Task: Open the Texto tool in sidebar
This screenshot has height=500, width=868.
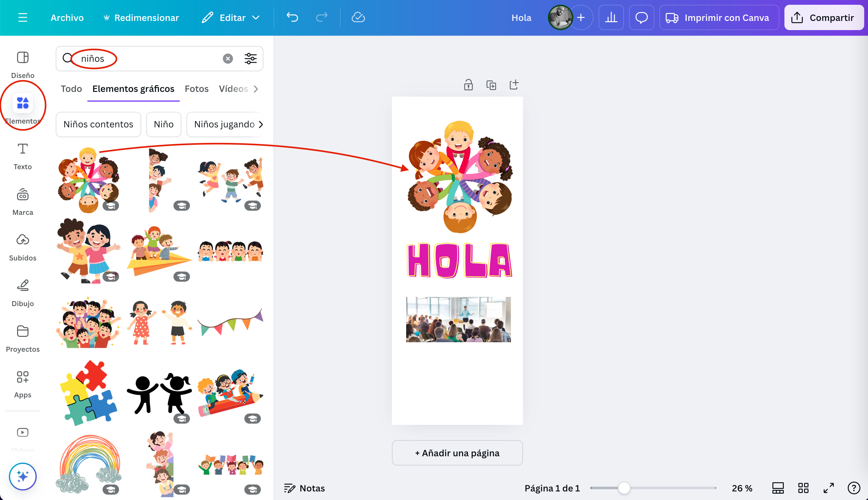Action: point(23,156)
